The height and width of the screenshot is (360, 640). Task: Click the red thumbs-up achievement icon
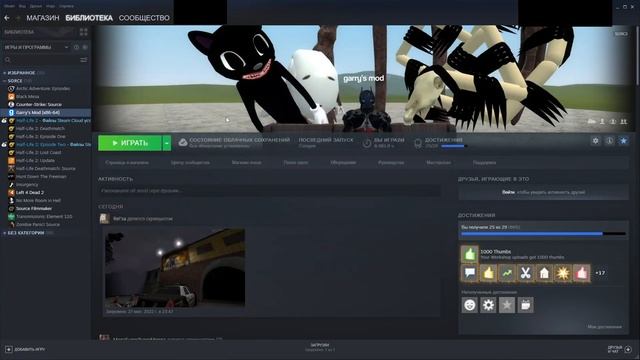(582, 273)
